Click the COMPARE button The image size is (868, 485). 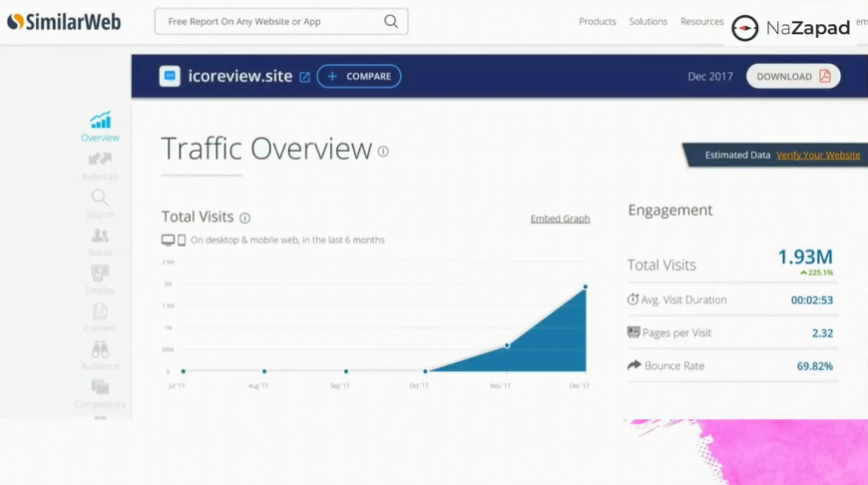(359, 77)
